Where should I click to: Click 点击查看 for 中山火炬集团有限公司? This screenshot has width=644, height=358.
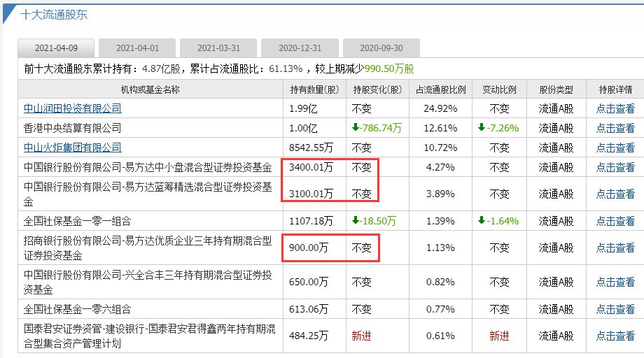[615, 148]
